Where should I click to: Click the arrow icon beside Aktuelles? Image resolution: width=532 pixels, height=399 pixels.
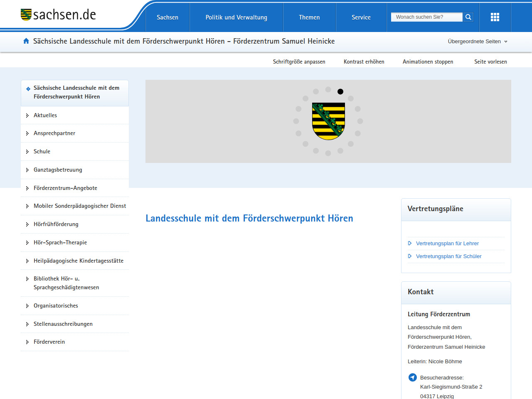[27, 116]
